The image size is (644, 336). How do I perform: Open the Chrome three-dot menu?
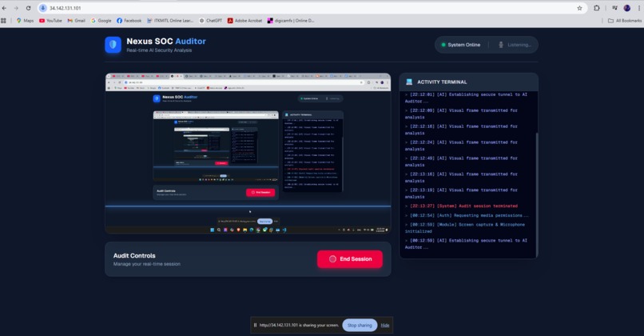[x=639, y=8]
